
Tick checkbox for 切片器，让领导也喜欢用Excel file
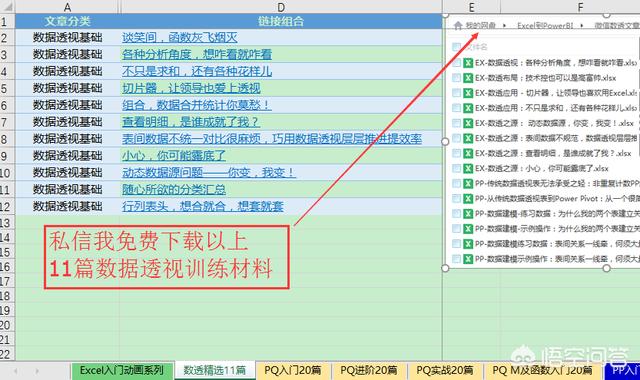[456, 93]
